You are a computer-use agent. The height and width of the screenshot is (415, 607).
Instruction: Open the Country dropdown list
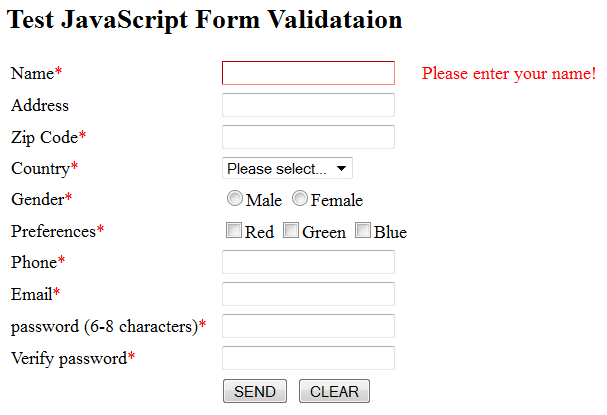coord(286,169)
